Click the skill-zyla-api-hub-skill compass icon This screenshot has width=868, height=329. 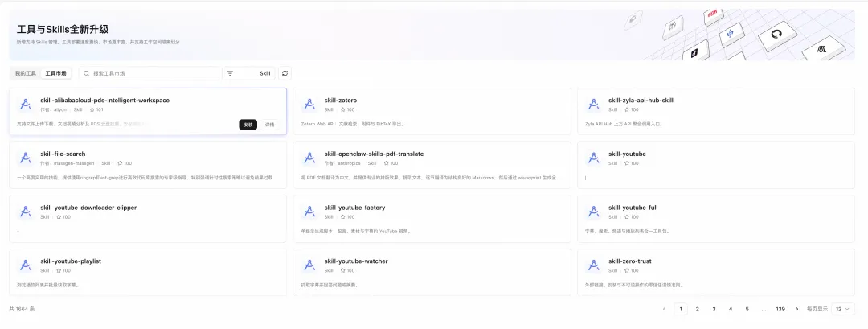pyautogui.click(x=593, y=105)
